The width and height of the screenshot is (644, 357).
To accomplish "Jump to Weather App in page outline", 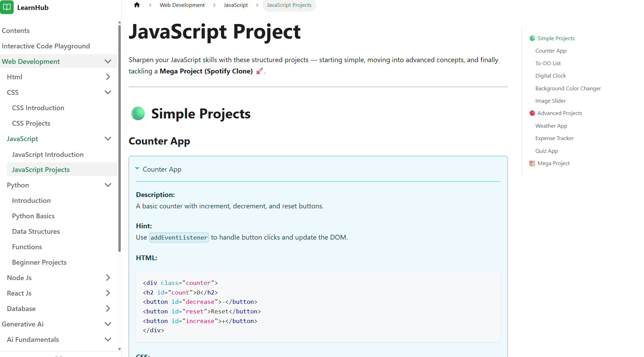I will [551, 126].
